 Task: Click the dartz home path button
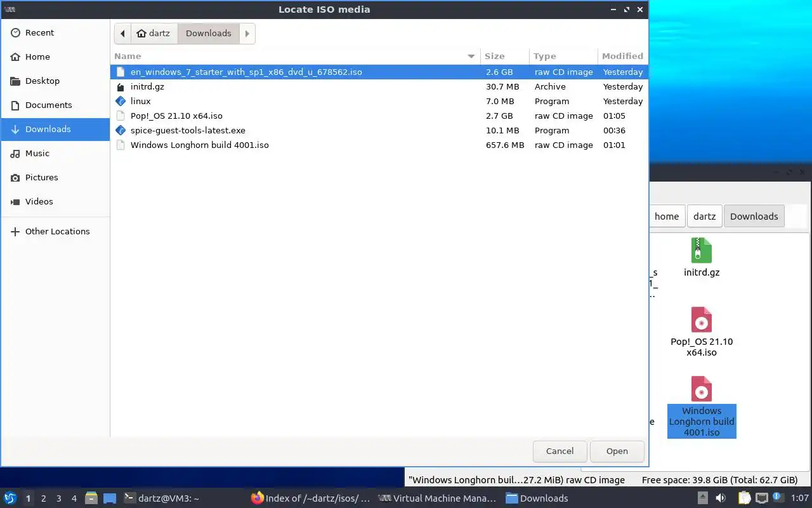coord(154,33)
